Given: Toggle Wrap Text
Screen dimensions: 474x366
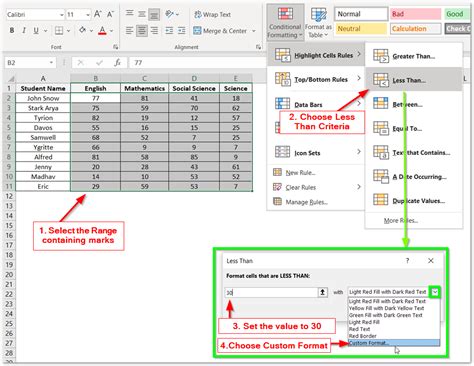Looking at the screenshot, I should 212,14.
